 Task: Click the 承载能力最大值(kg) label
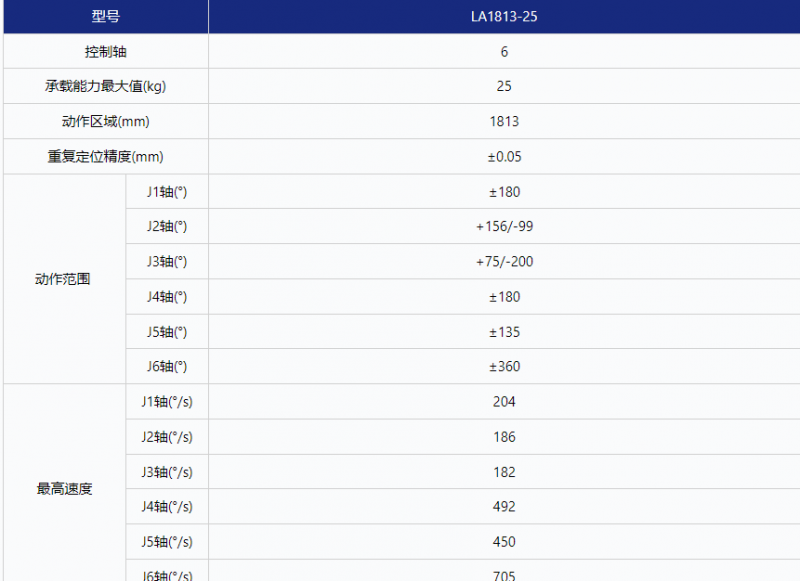pos(105,86)
